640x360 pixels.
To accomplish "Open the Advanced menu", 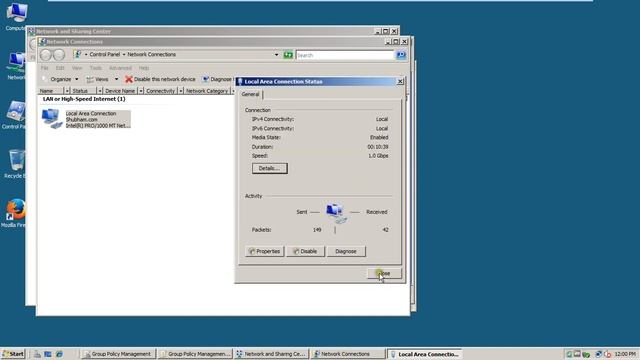I will (x=120, y=68).
